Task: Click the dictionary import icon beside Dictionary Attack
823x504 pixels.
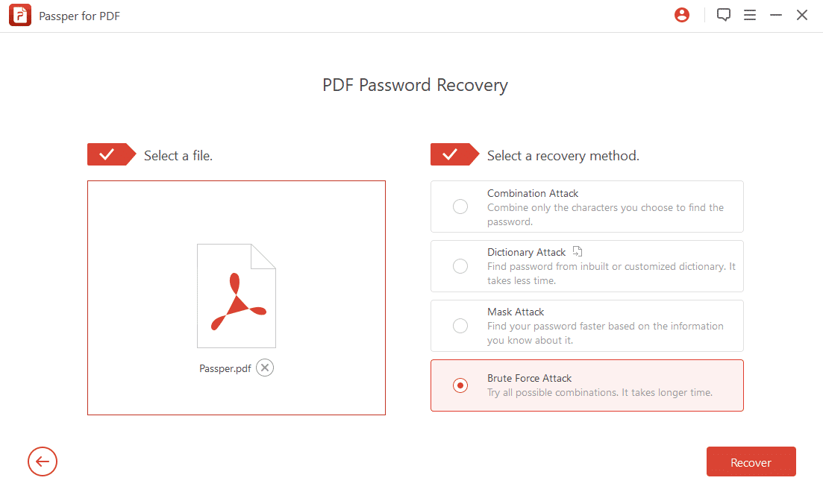Action: [x=578, y=252]
